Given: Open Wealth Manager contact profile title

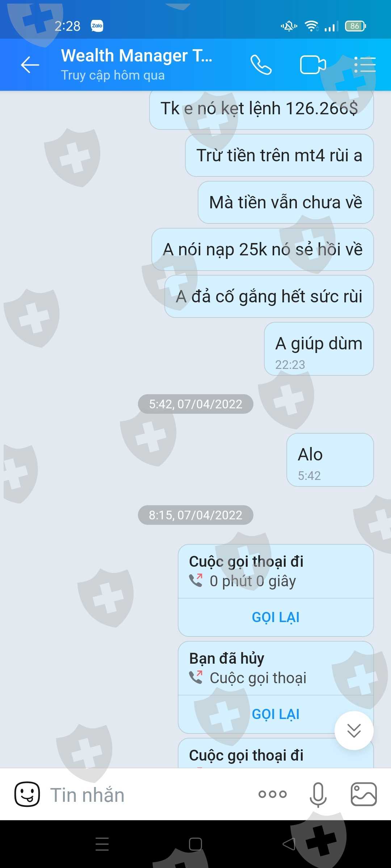Looking at the screenshot, I should (136, 56).
